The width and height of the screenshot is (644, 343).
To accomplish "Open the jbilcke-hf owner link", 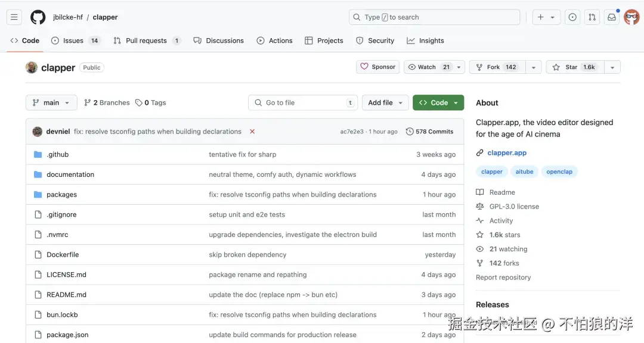I will [x=68, y=17].
